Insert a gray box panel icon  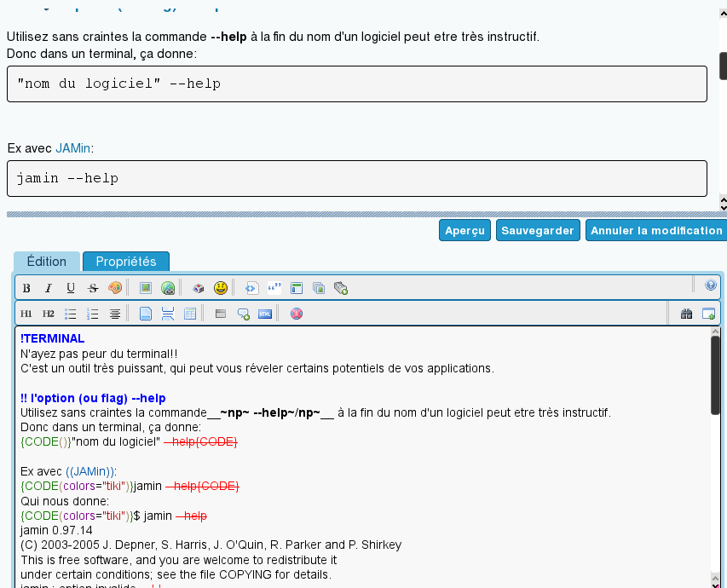tap(221, 314)
